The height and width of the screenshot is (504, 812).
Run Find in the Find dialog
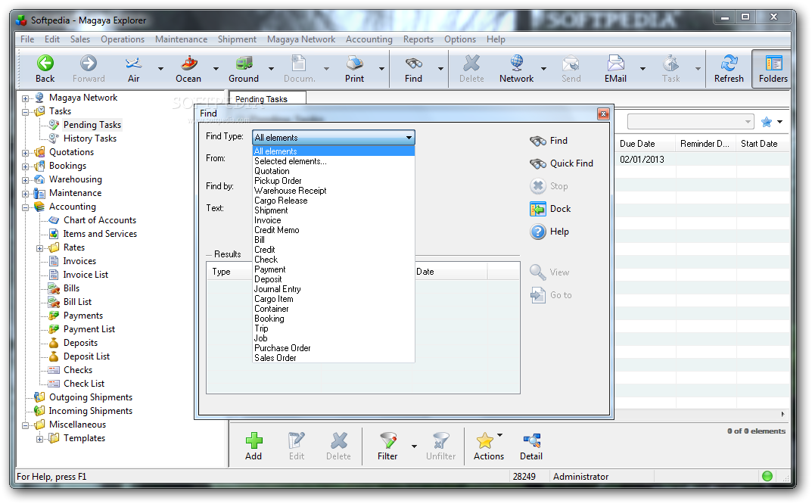(549, 141)
